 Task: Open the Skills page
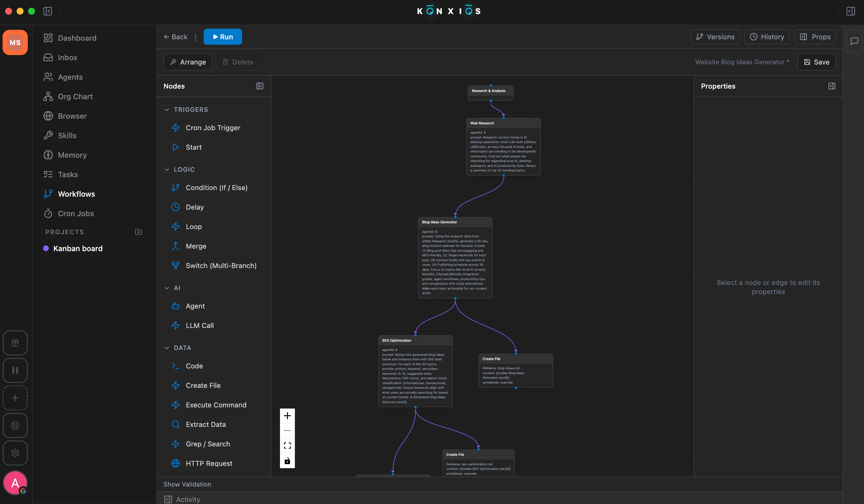coord(60,135)
